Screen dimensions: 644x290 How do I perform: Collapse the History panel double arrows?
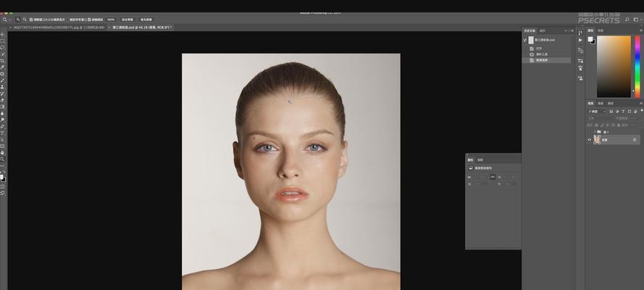click(566, 30)
